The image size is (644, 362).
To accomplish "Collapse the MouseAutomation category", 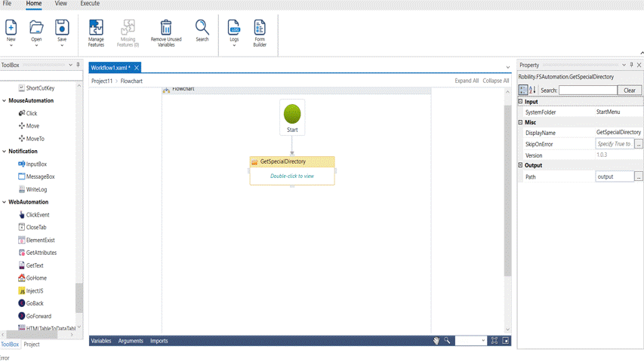I will tap(5, 100).
